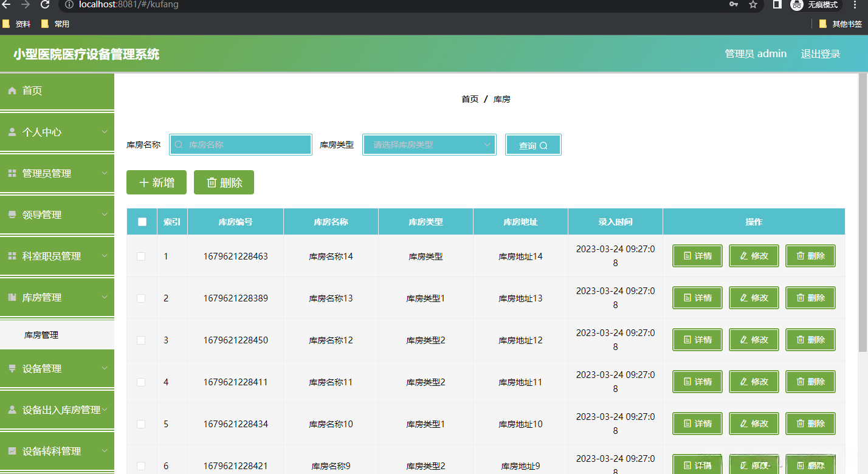Image resolution: width=868 pixels, height=474 pixels.
Task: Open the 库房类型 dropdown filter
Action: (429, 145)
